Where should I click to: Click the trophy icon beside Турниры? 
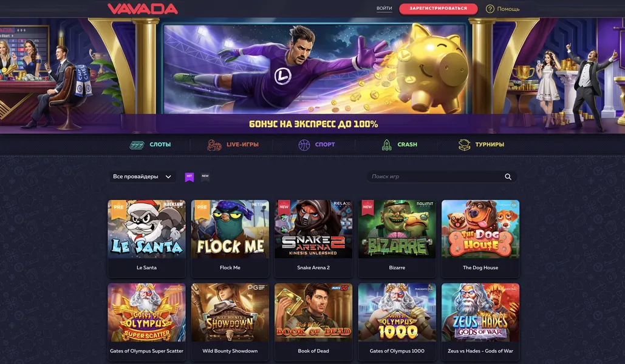point(465,145)
